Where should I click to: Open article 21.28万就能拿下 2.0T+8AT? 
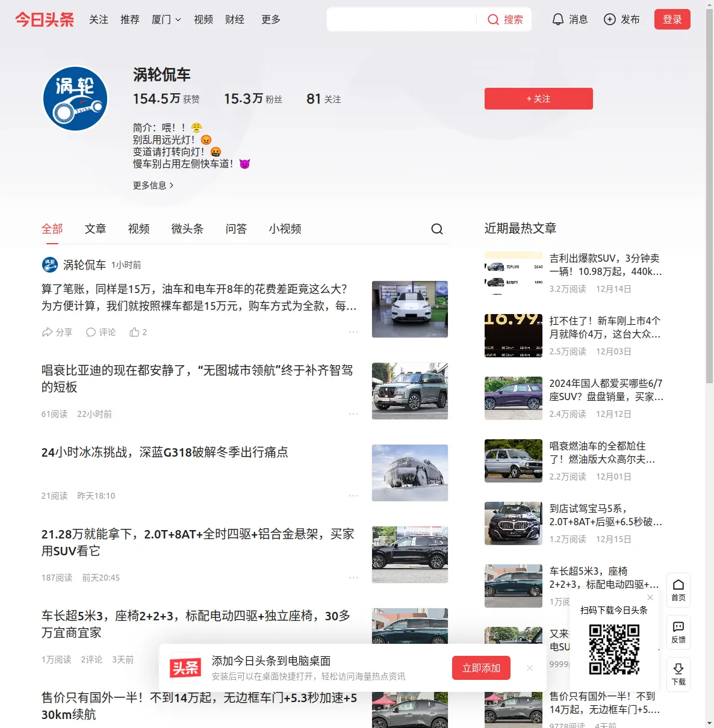point(198,542)
